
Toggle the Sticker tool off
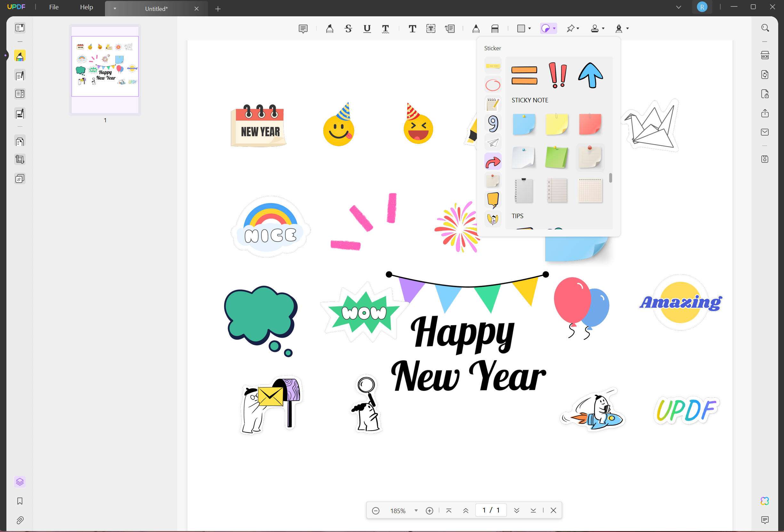tap(546, 28)
